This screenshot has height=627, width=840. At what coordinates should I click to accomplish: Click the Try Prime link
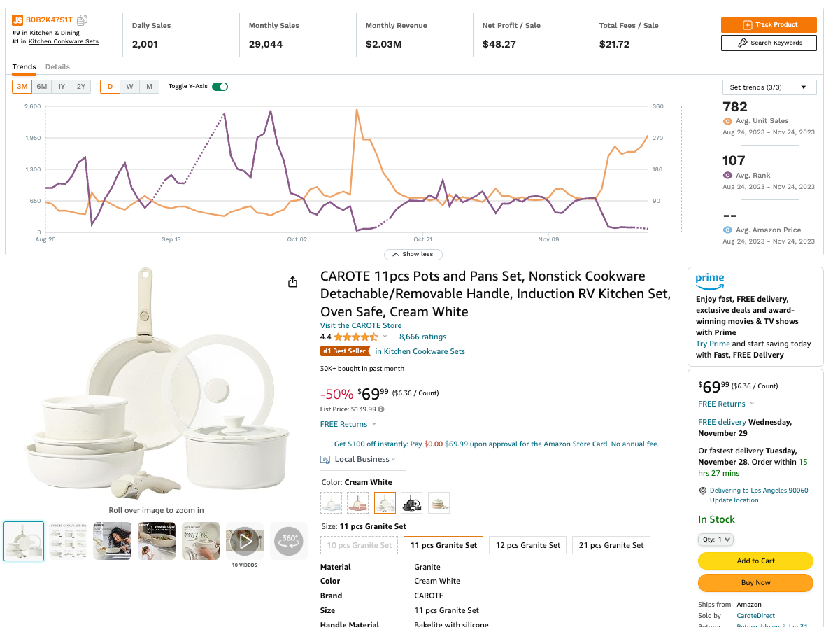point(713,344)
